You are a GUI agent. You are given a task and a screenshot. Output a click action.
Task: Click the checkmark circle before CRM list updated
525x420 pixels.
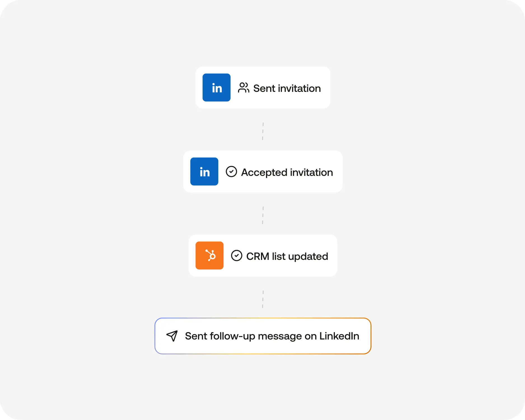click(237, 256)
